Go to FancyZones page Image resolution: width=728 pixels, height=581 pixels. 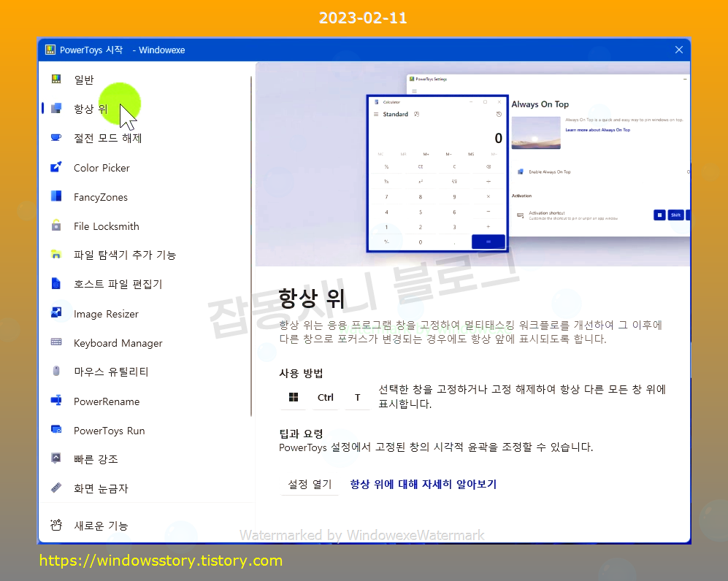[x=146, y=197]
